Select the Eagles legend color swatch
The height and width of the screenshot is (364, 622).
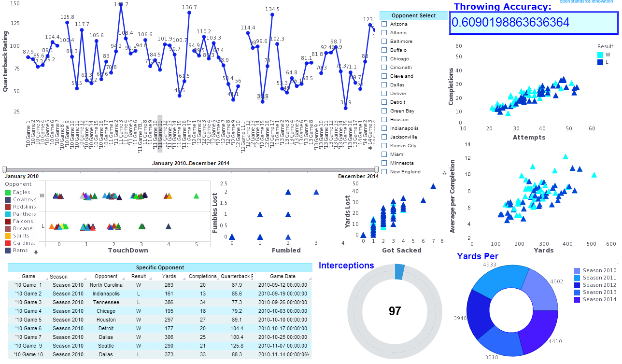click(x=8, y=193)
